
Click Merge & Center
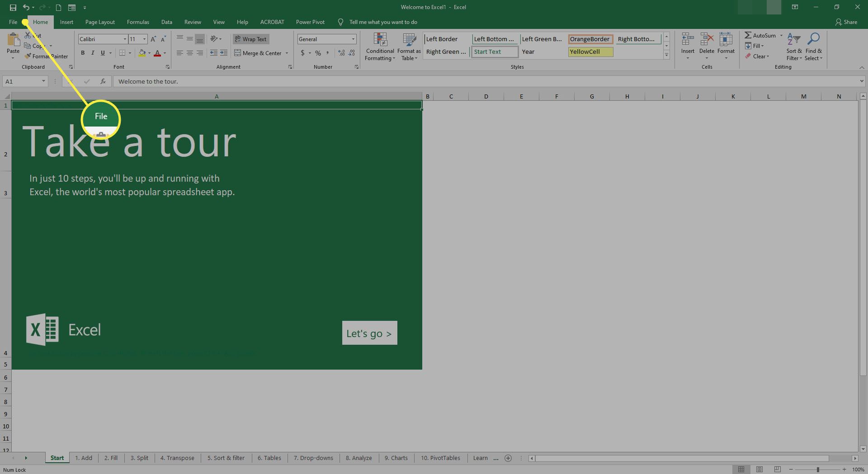click(x=258, y=53)
